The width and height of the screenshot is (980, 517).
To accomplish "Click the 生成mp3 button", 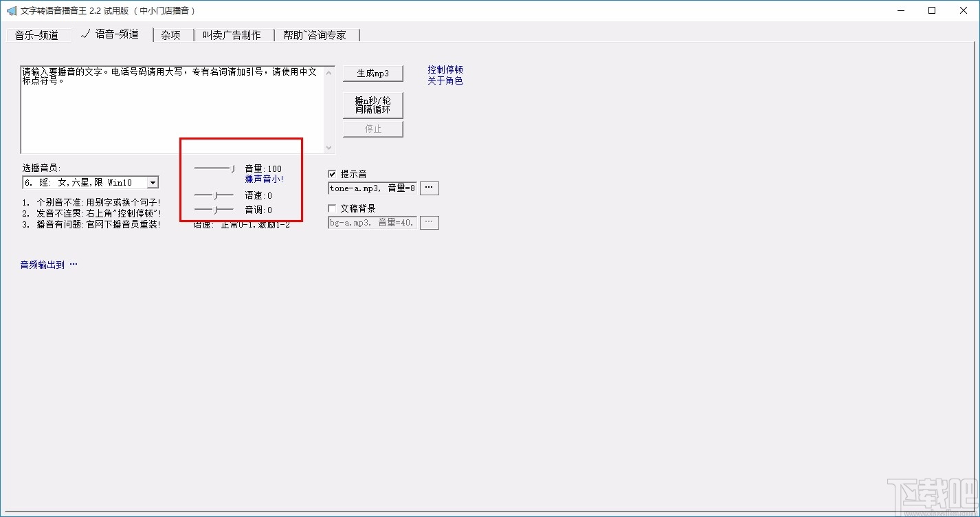I will 372,73.
